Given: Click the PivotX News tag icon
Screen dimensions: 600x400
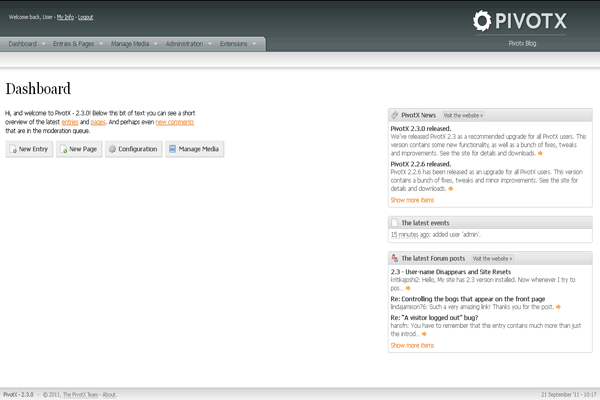Looking at the screenshot, I should pos(395,115).
